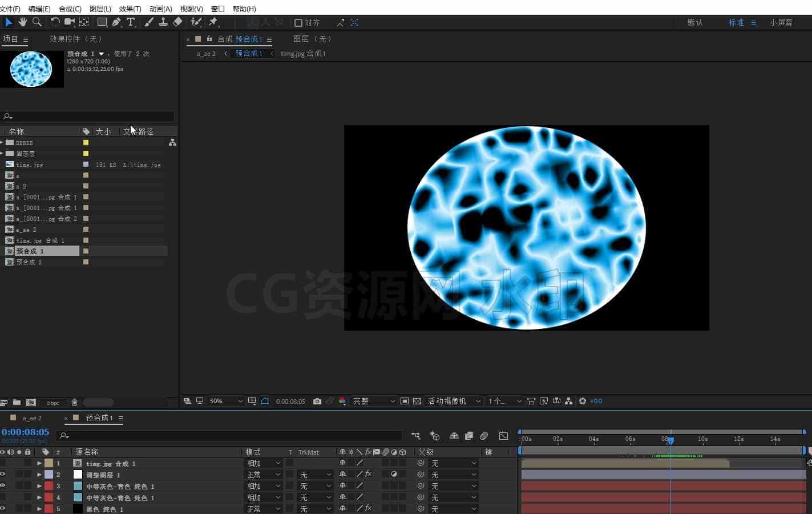Viewport: 812px width, 514px height.
Task: Open the show channel color management icon
Action: tap(342, 401)
